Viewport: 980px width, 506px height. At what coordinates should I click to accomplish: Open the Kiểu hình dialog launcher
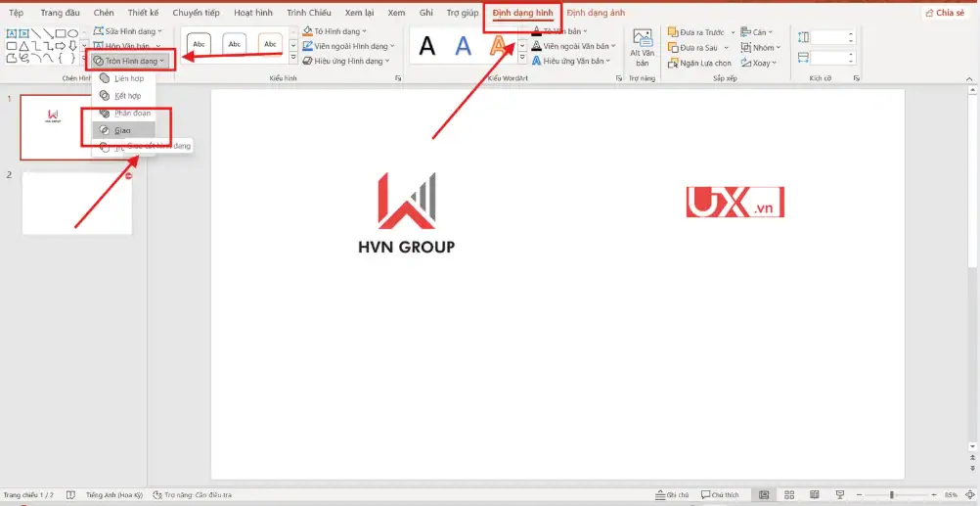(398, 79)
